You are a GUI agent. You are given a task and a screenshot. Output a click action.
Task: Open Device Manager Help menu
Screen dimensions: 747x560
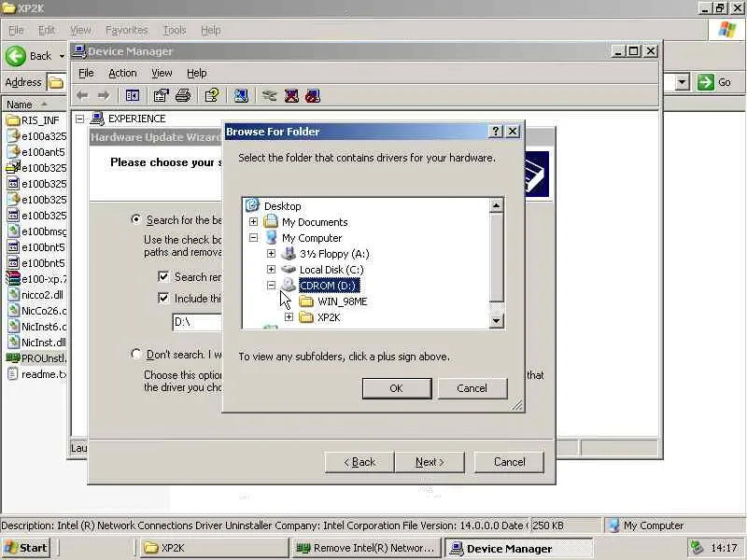[x=196, y=73]
